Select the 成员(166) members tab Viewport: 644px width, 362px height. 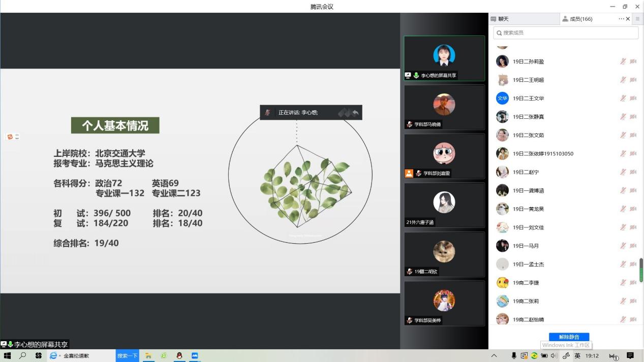click(581, 19)
